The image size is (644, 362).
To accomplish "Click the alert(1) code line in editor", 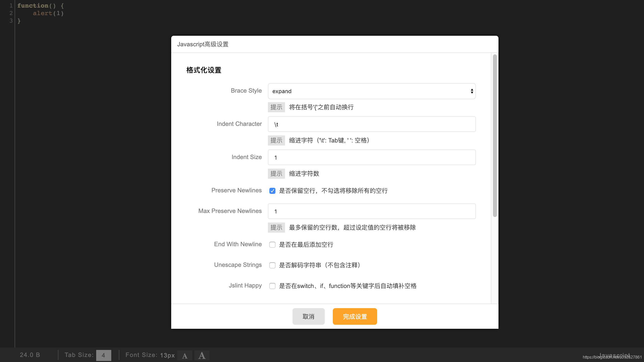I will 48,13.
